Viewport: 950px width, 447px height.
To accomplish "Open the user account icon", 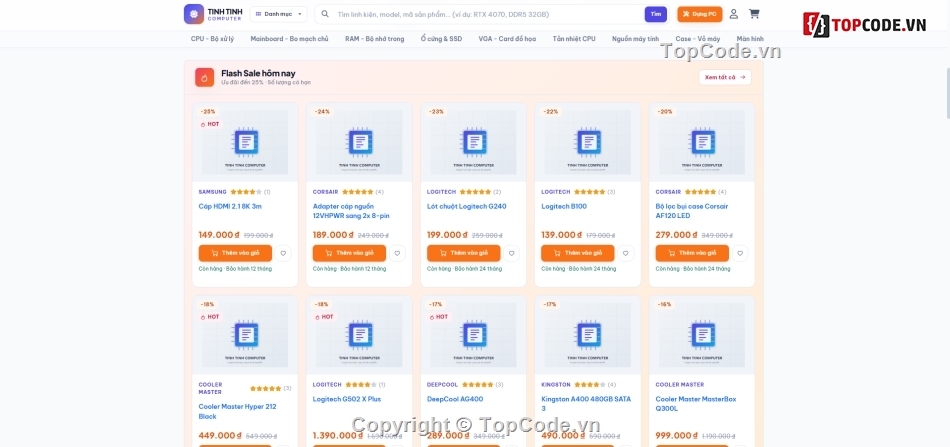I will tap(734, 14).
